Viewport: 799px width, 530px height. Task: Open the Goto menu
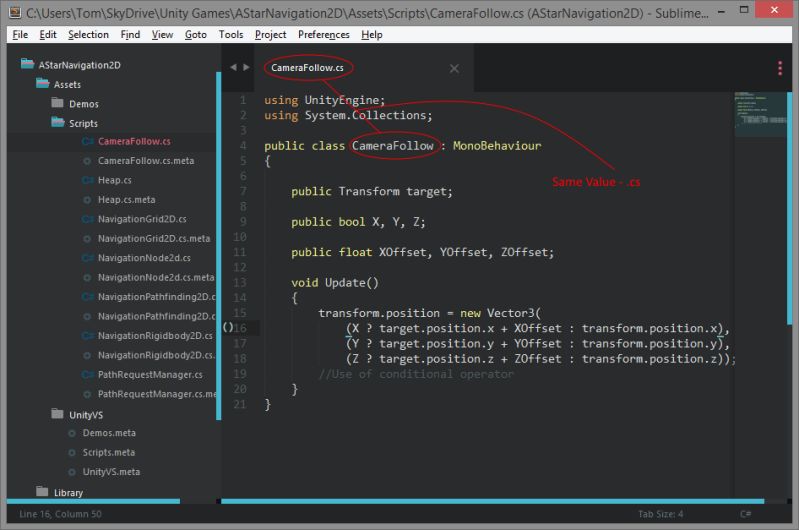195,35
